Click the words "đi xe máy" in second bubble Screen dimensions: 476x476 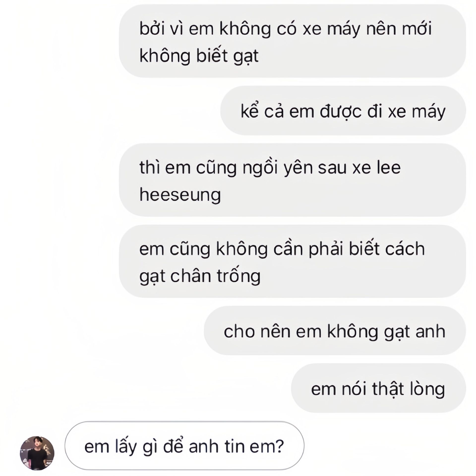[x=406, y=112]
